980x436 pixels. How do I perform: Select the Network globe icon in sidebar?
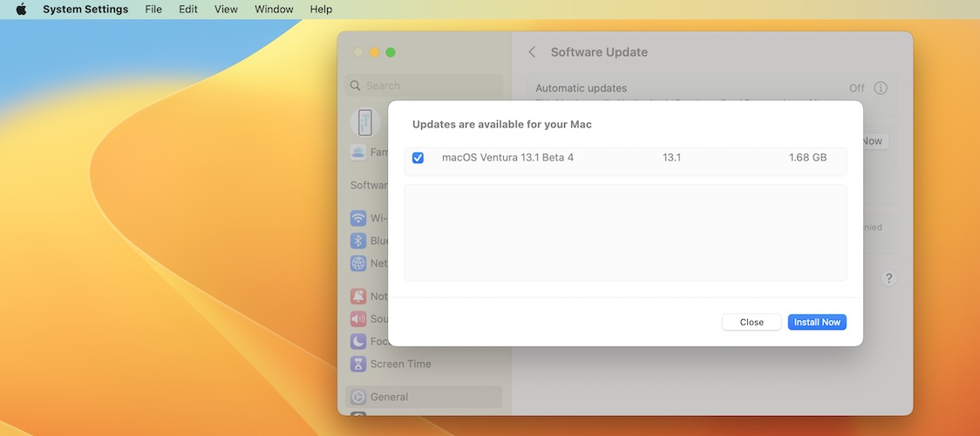[x=358, y=263]
